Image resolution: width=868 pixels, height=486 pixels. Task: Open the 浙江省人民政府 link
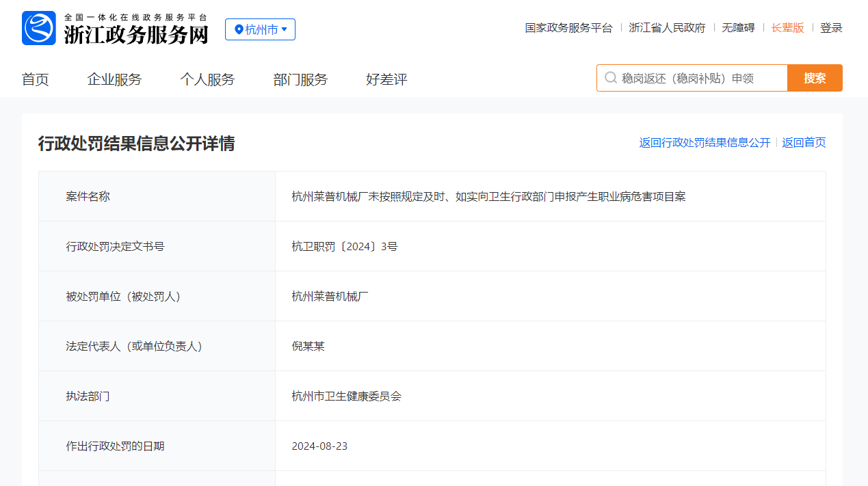[667, 28]
